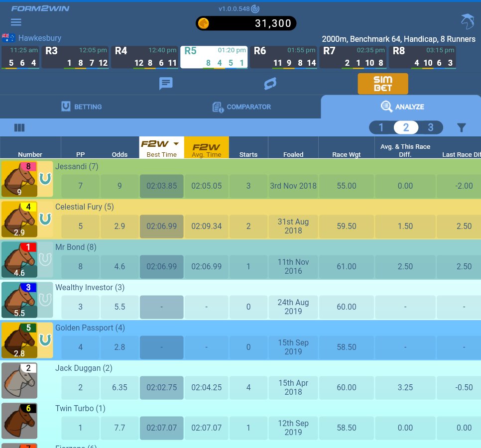The width and height of the screenshot is (481, 448).
Task: Toggle Wealthy Investor horseshoe bet marker
Action: tap(45, 300)
